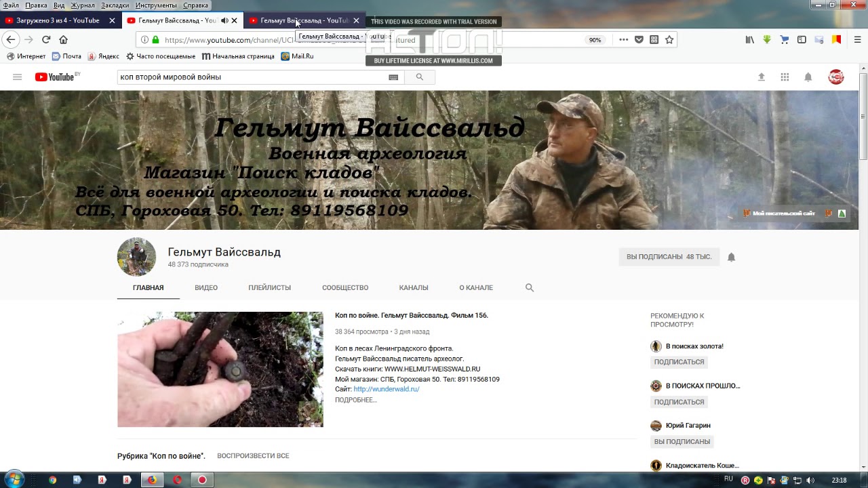Close the 'Загружено 3 из 4' tab

click(x=112, y=20)
